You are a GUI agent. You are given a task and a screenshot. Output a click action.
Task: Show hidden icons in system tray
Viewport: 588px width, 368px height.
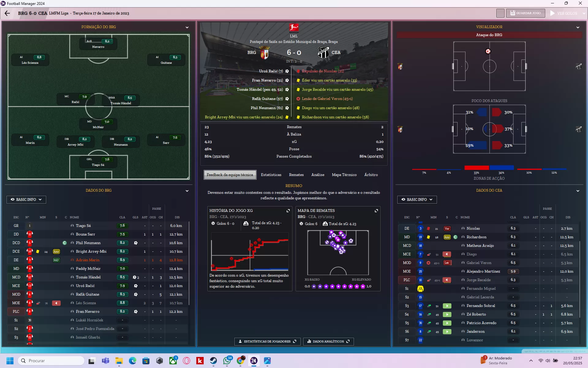point(531,361)
